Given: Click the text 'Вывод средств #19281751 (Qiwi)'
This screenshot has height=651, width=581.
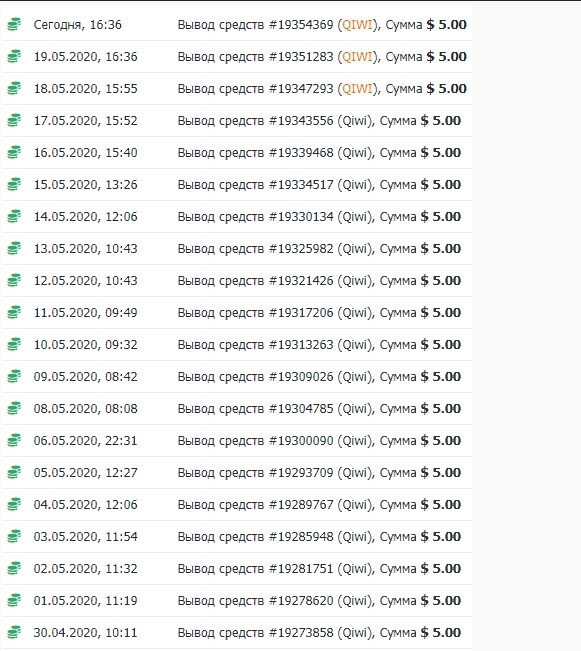Looking at the screenshot, I should (x=275, y=568).
